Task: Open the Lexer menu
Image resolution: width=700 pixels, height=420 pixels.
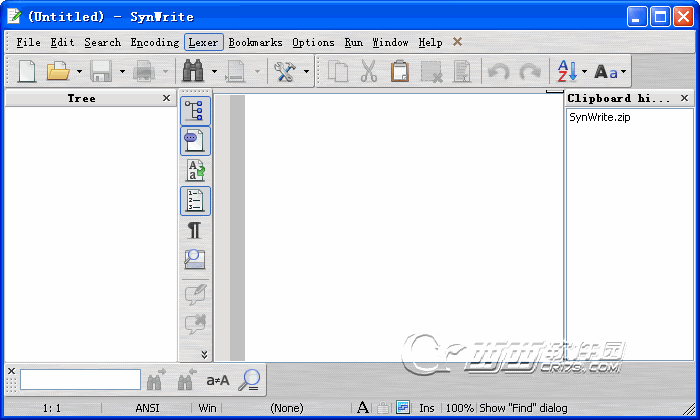Action: pyautogui.click(x=204, y=42)
